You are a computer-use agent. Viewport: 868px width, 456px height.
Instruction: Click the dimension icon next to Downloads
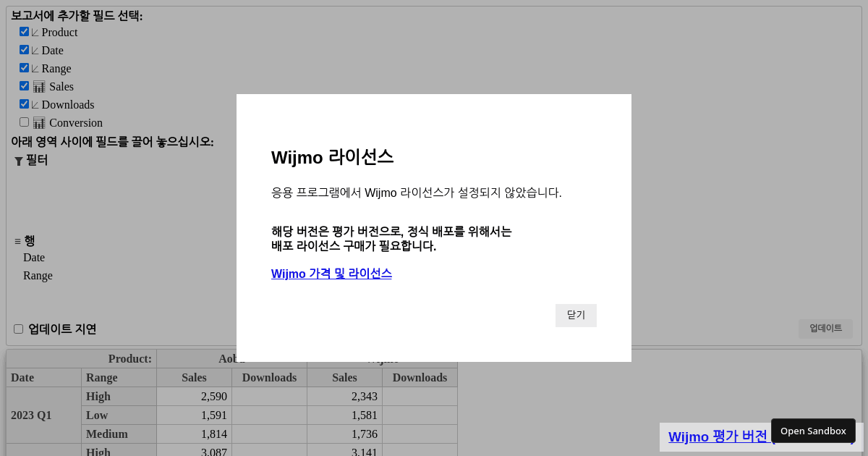(35, 105)
